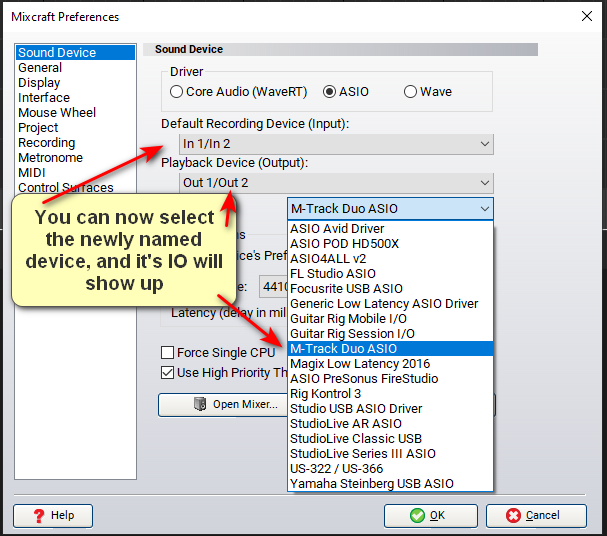
Task: Open the Playback Device output dropdown
Action: point(336,183)
